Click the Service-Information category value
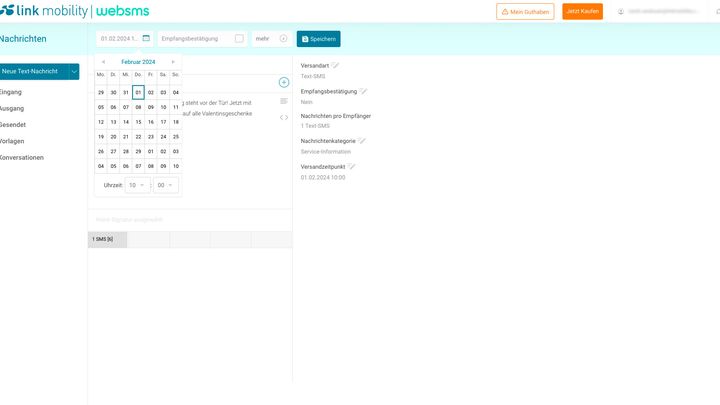The height and width of the screenshot is (405, 720). (326, 152)
